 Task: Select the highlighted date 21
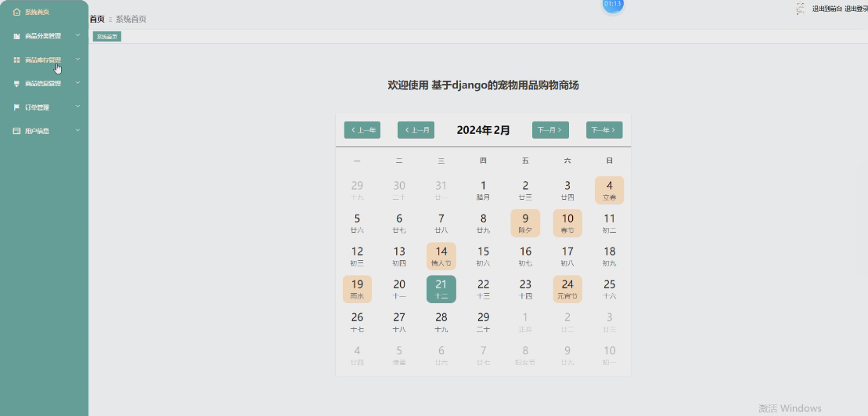(441, 289)
